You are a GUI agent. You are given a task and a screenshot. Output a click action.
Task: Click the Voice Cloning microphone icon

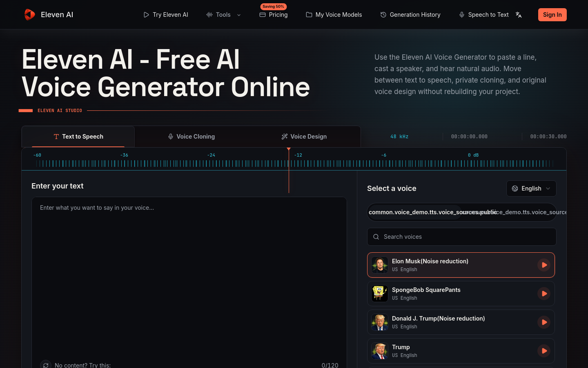click(x=171, y=137)
